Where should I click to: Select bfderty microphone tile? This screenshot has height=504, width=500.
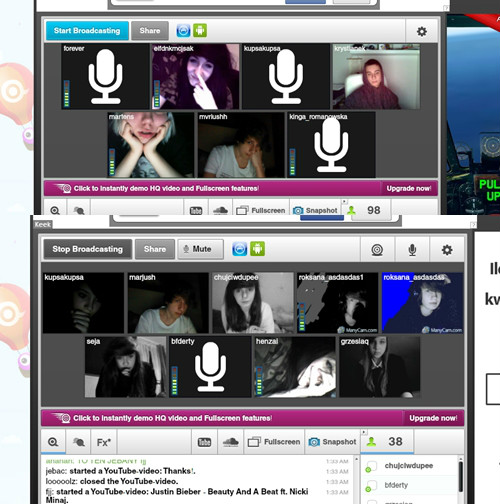pyautogui.click(x=210, y=367)
